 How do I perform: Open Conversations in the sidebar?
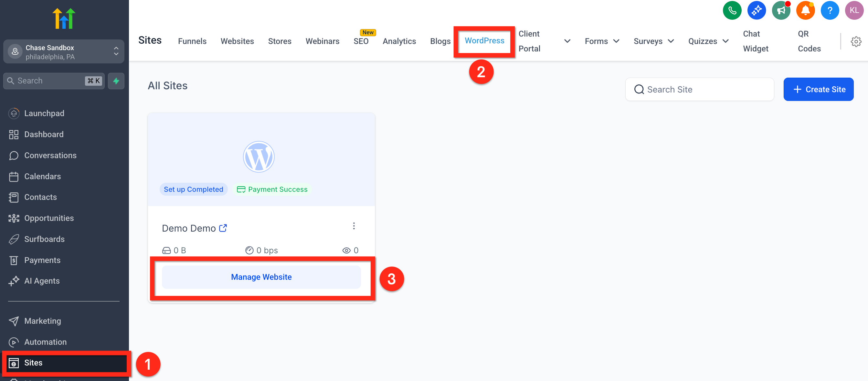pos(50,156)
